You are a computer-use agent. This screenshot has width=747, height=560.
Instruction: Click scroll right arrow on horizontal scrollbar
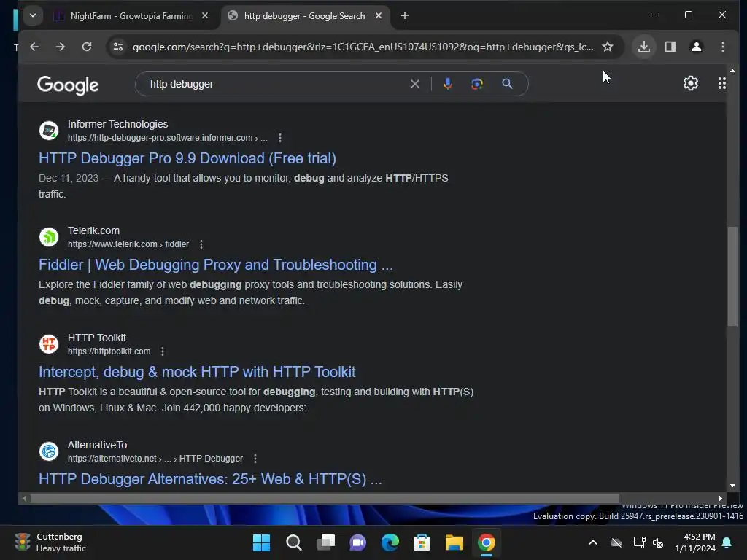click(x=720, y=499)
